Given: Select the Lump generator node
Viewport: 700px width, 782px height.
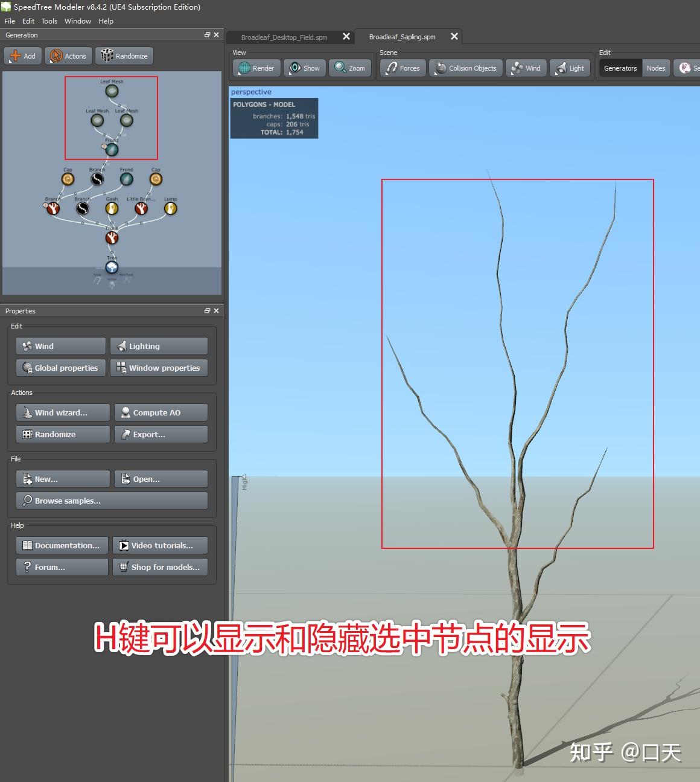Looking at the screenshot, I should [171, 208].
